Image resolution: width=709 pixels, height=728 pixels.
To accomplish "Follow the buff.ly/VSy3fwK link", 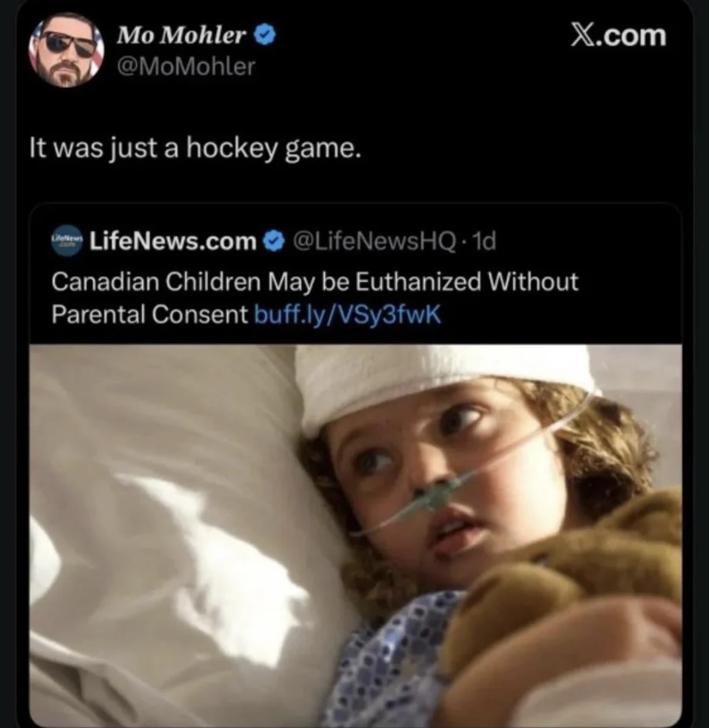I will pos(347,314).
